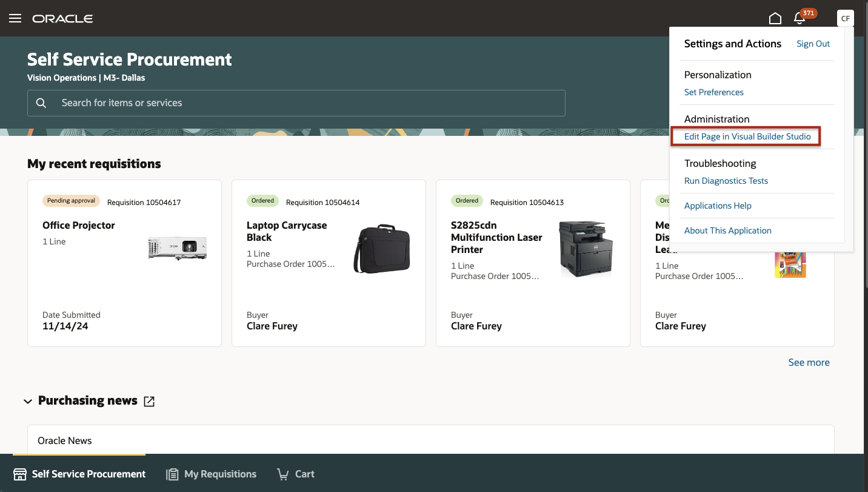This screenshot has width=868, height=492.
Task: Click the Ordered badge on Requisition 10504613
Action: pyautogui.click(x=467, y=201)
